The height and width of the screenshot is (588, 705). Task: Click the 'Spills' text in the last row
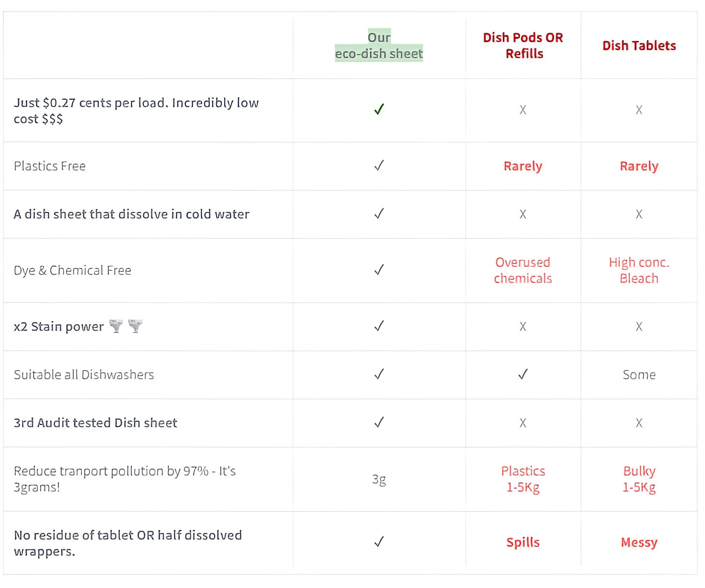coord(523,542)
